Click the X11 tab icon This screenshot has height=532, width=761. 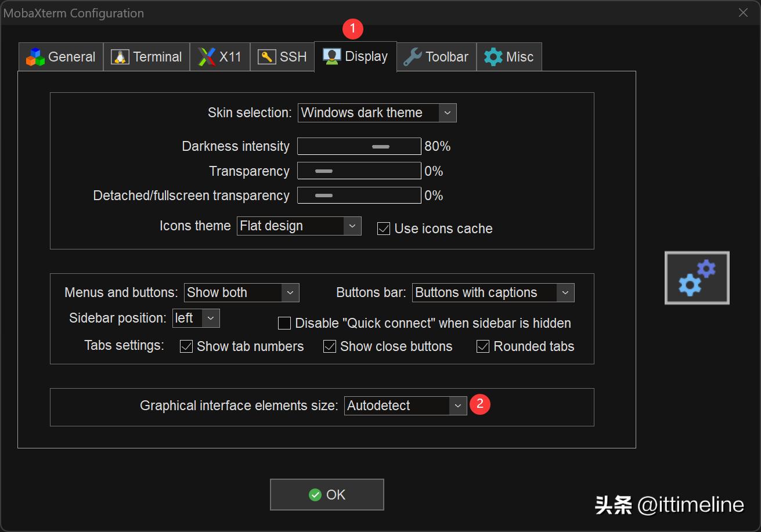point(207,57)
